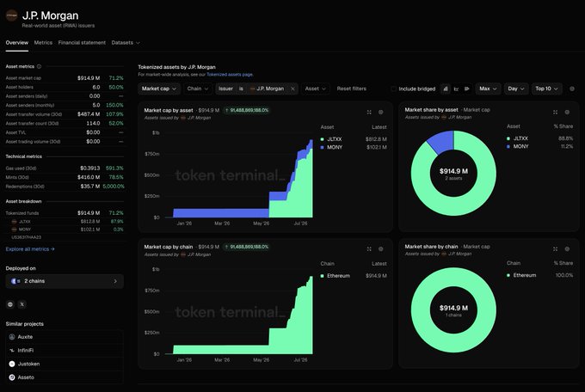The width and height of the screenshot is (585, 392).
Task: Click the Asset holders metric row
Action: pyautogui.click(x=65, y=87)
